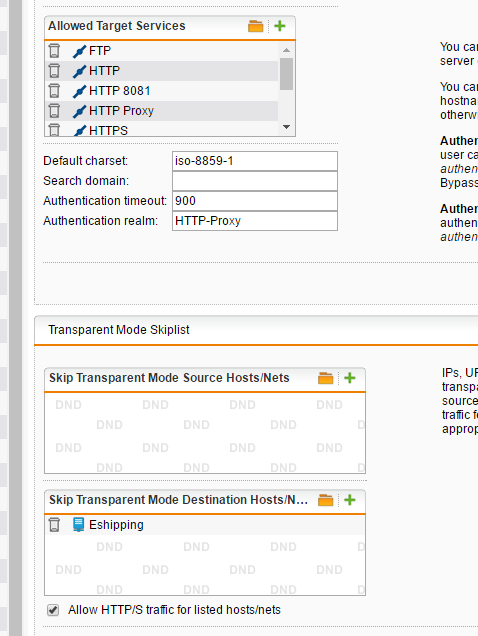Select the Eshipping host item

(116, 524)
